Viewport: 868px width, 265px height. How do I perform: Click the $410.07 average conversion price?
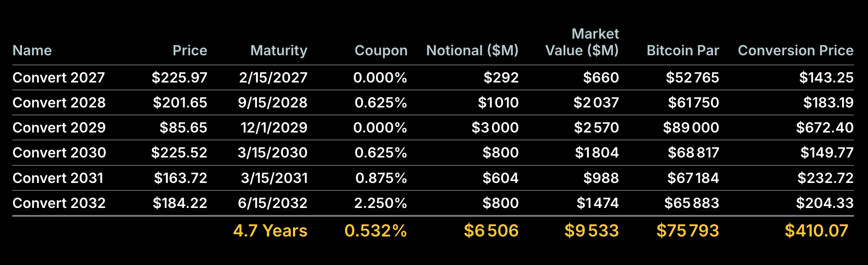point(816,231)
